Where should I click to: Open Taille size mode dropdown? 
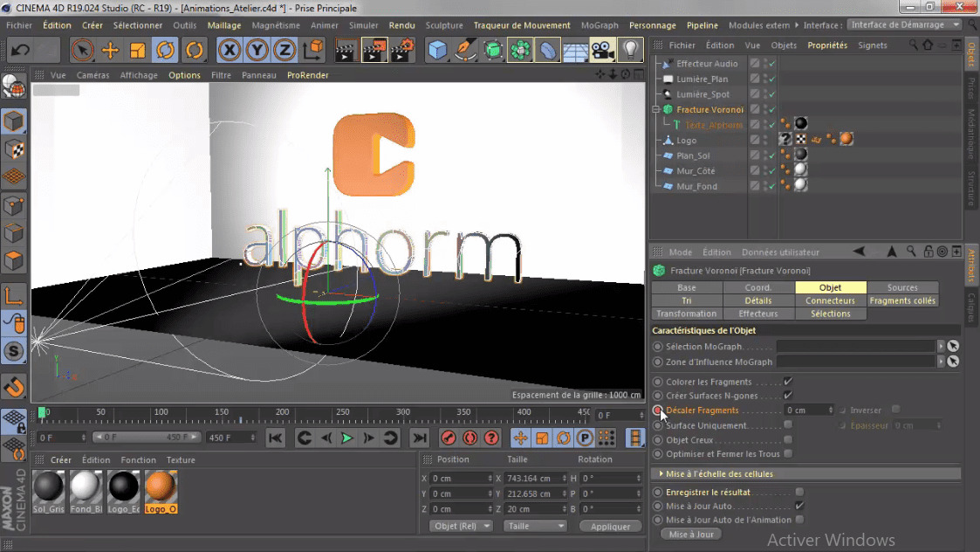click(535, 526)
